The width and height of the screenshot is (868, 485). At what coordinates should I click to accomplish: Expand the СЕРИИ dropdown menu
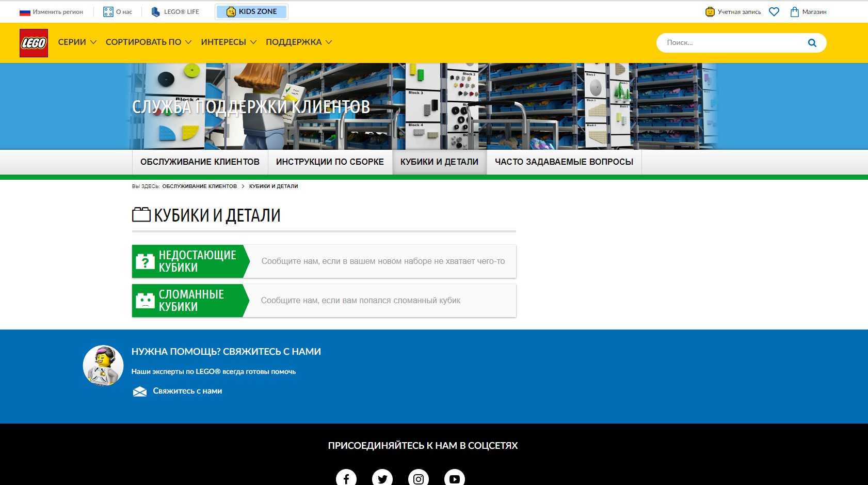pos(77,42)
